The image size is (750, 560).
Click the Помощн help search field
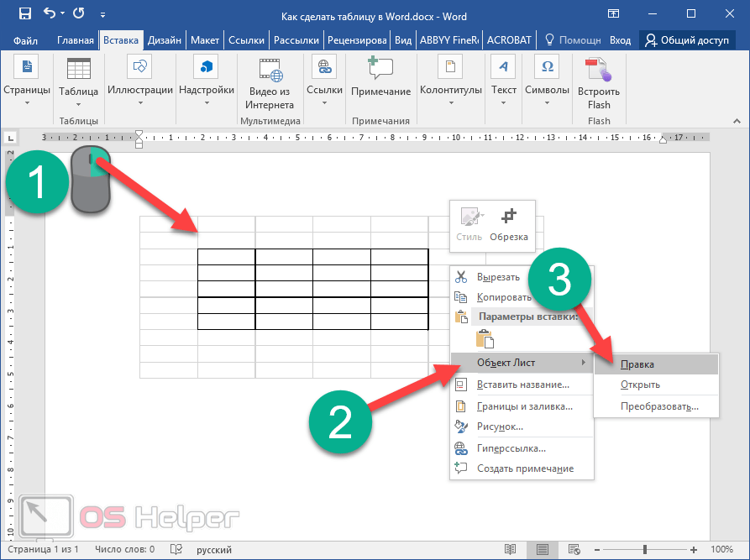pos(573,40)
